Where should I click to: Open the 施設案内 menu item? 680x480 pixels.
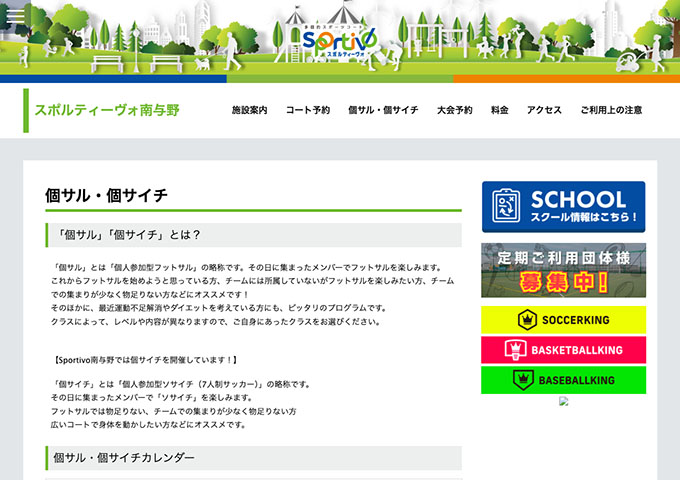(x=249, y=110)
